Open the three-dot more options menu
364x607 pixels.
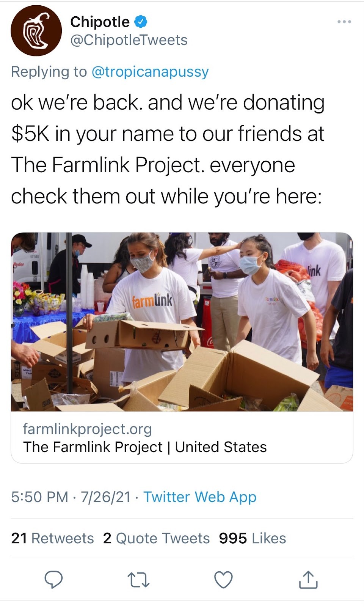point(344,22)
